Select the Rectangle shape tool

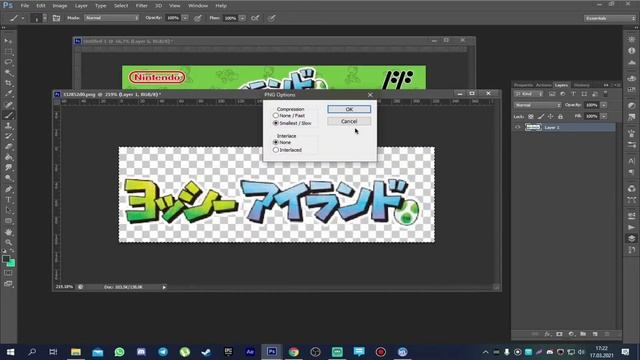tap(8, 221)
